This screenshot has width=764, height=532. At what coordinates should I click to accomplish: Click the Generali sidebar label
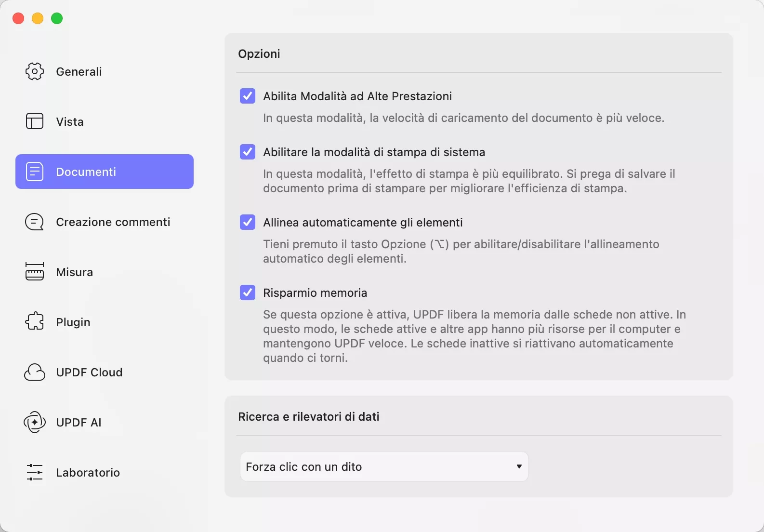coord(79,71)
